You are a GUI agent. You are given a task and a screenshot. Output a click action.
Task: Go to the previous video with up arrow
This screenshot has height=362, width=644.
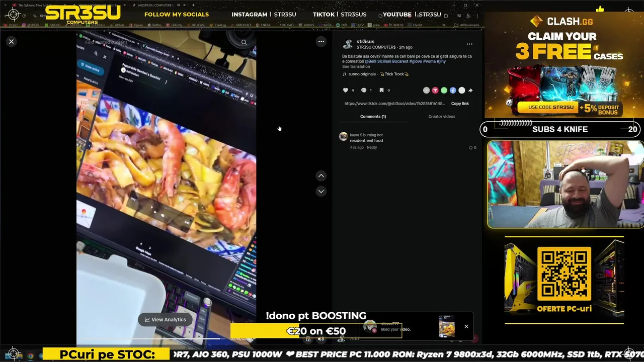321,175
